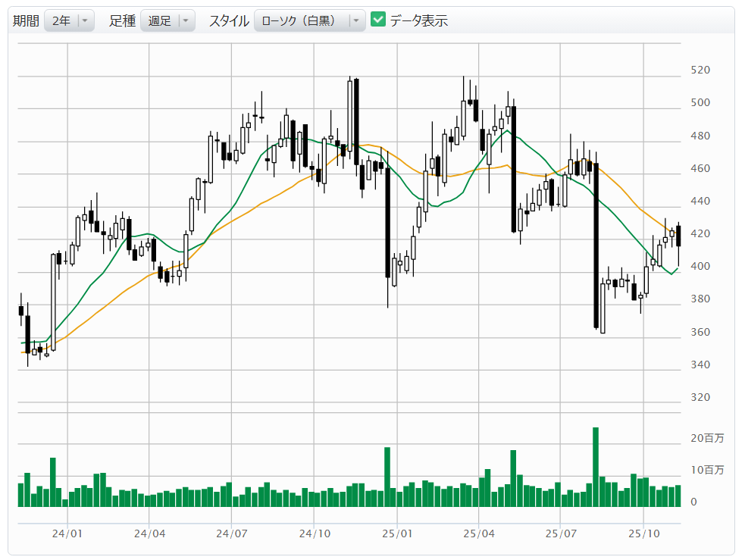This screenshot has width=745, height=560.
Task: Click the 24/04 date label on x-axis
Action: 149,533
